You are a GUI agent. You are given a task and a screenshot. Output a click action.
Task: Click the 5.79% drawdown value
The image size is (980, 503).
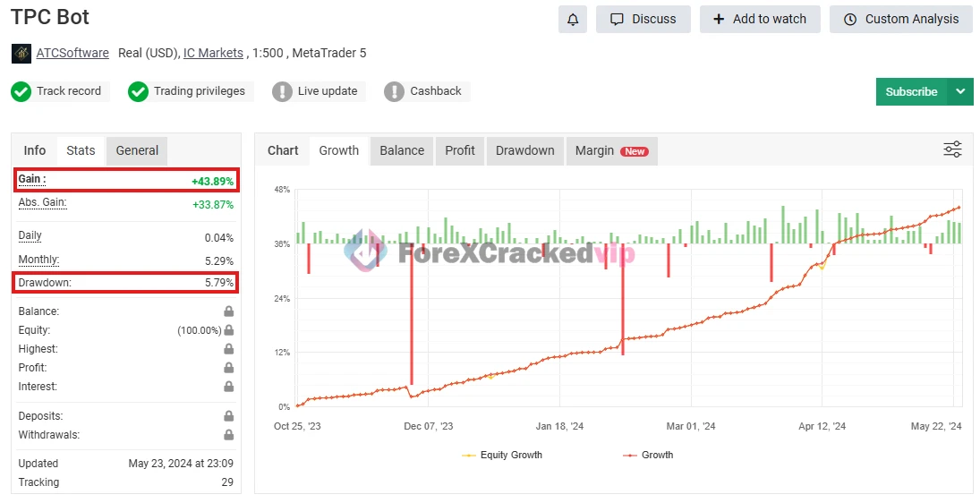[x=219, y=283]
